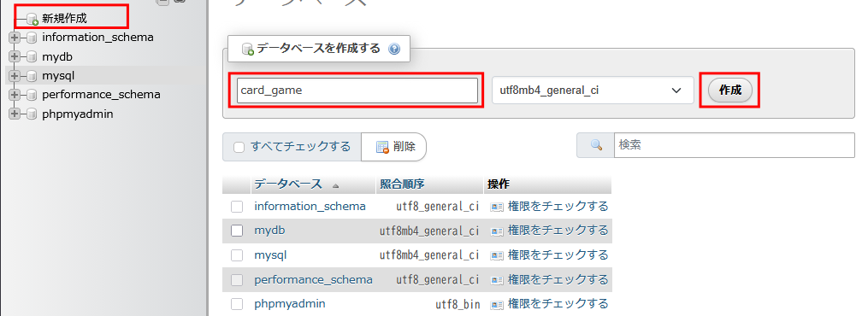Expand the phpmyadmin tree node
Viewport: 868px width, 316px height.
(x=15, y=114)
